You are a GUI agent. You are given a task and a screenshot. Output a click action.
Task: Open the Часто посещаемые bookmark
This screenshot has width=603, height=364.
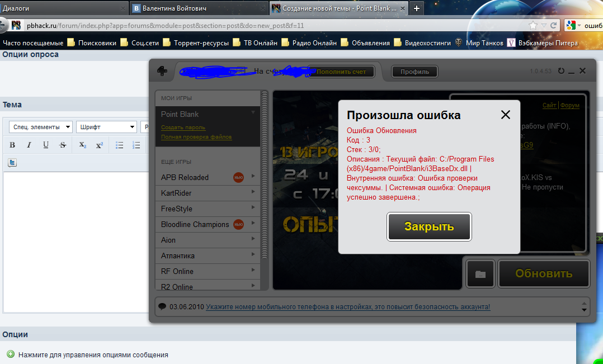(x=33, y=42)
